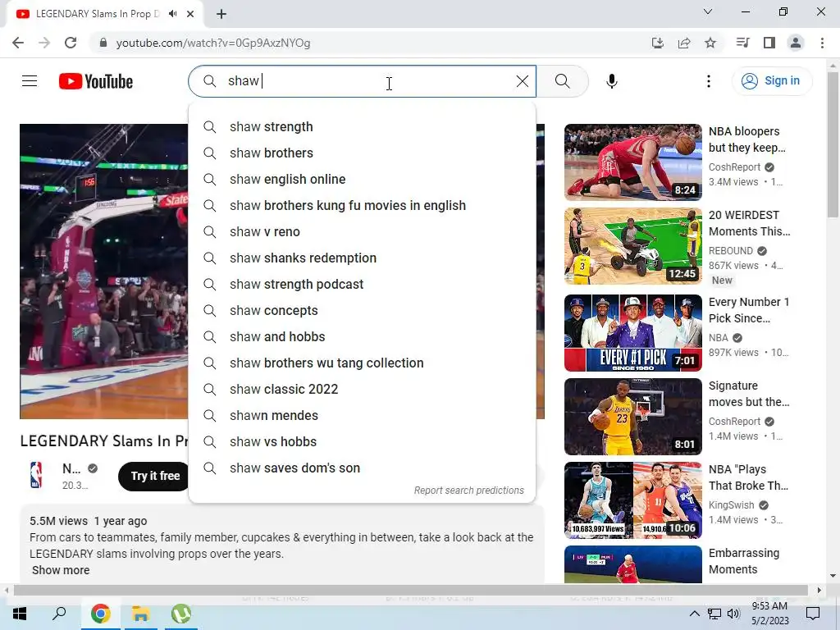
Task: Select 'shaw brothers wu tang collection' suggestion
Action: [x=362, y=363]
